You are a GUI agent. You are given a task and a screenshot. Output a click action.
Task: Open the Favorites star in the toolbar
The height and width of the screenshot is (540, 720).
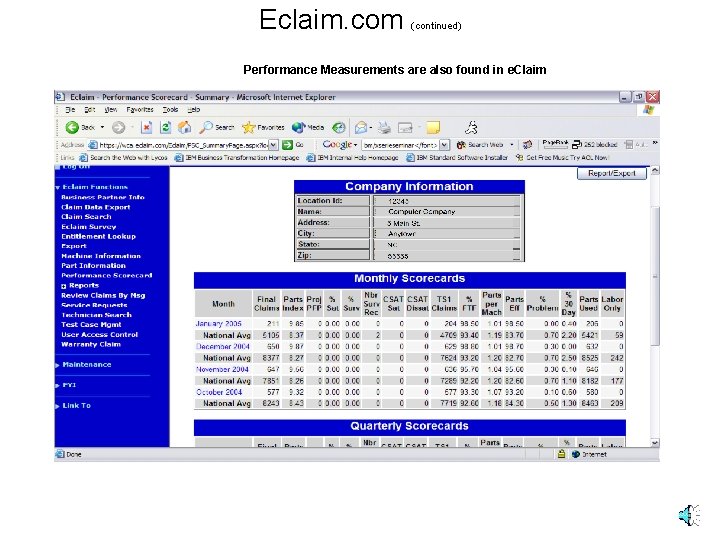coord(263,128)
